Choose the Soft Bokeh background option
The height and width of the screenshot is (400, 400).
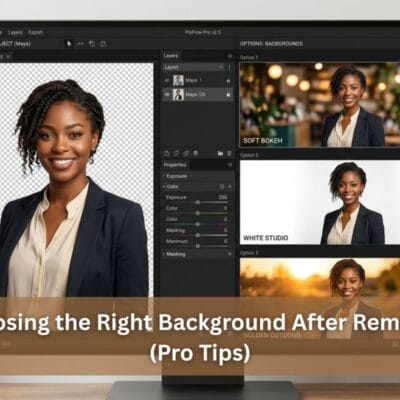320,105
